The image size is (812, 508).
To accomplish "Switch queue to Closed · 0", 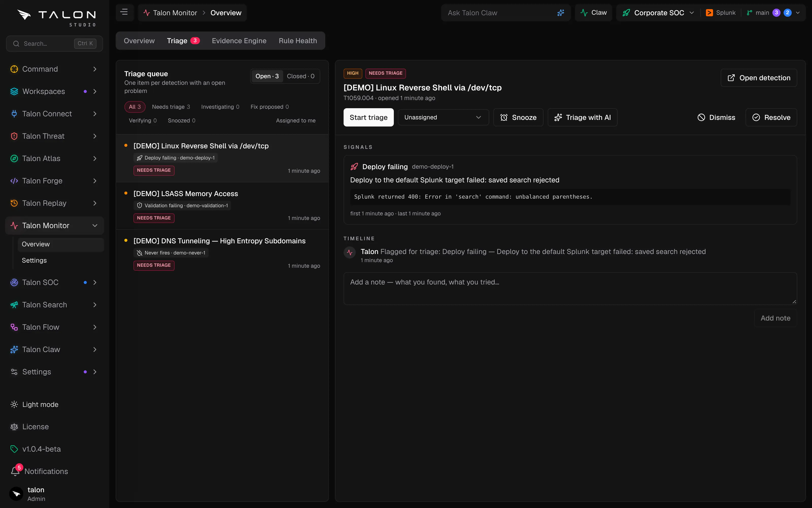I will (301, 76).
